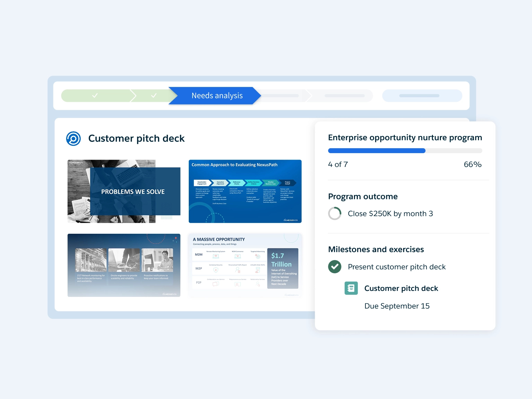The image size is (532, 399).
Task: Switch to the Needs analysis stage
Action: point(217,96)
